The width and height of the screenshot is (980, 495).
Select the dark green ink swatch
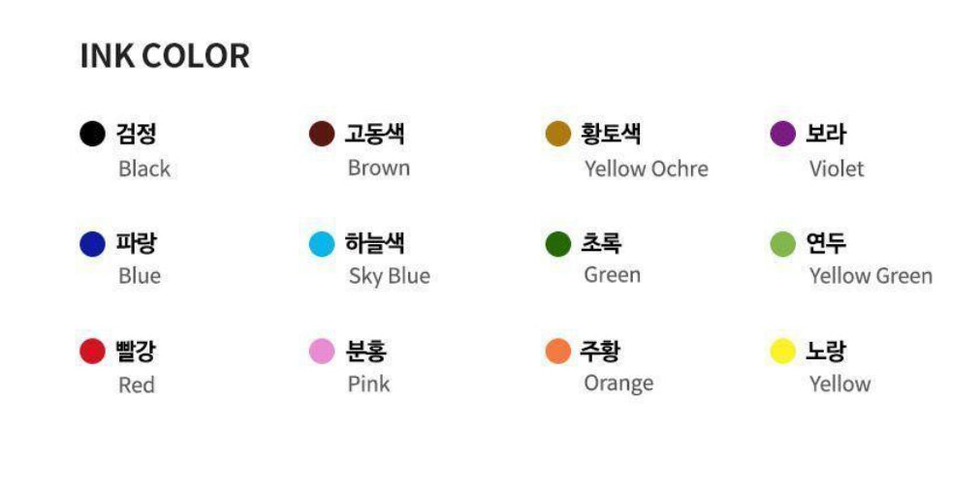[x=558, y=243]
